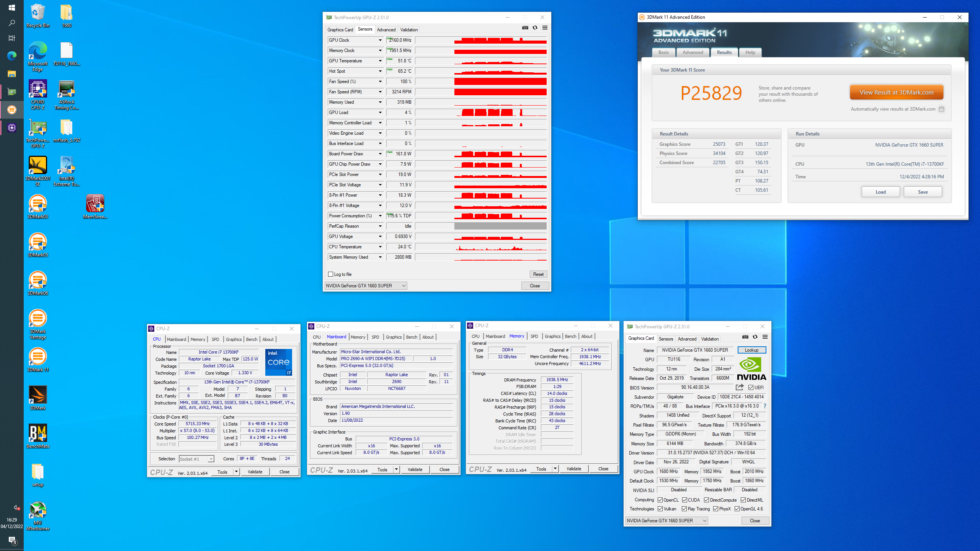This screenshot has width=980, height=551.
Task: Launch 3DMark06 desktop shortcut
Action: [x=38, y=284]
